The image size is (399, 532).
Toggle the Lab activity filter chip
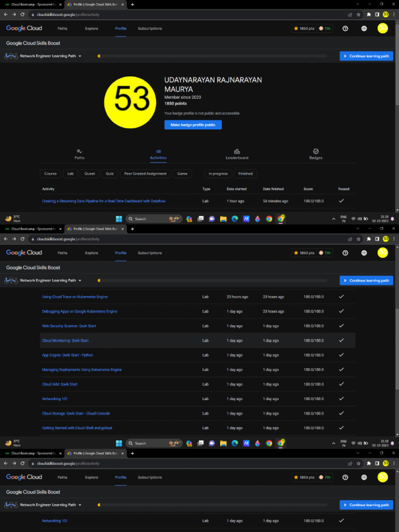[x=70, y=174]
